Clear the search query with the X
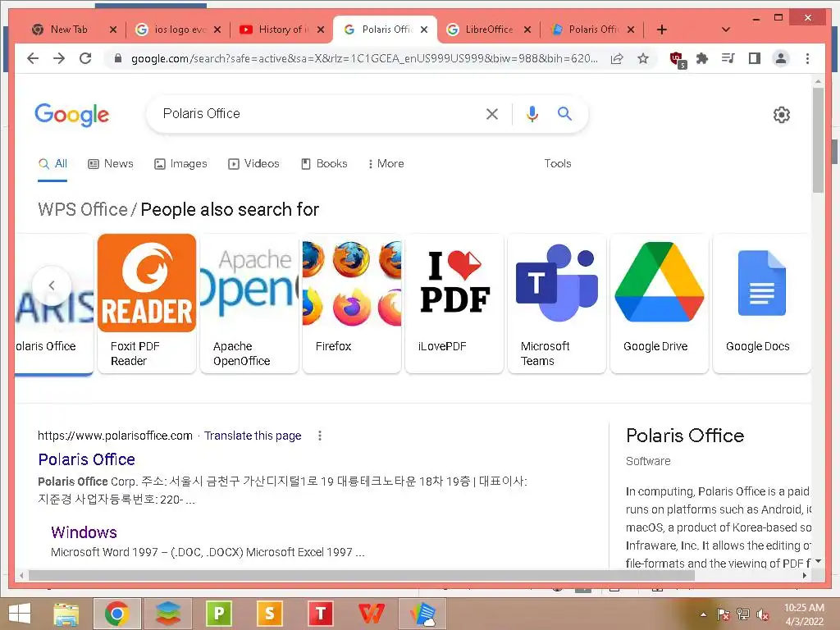The image size is (840, 630). [x=492, y=113]
